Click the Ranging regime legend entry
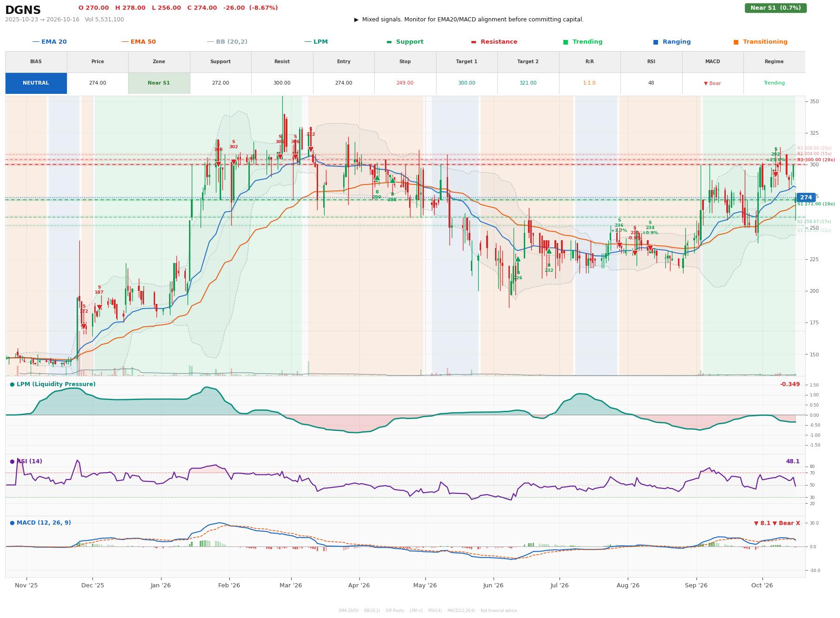The width and height of the screenshot is (840, 618). click(671, 42)
